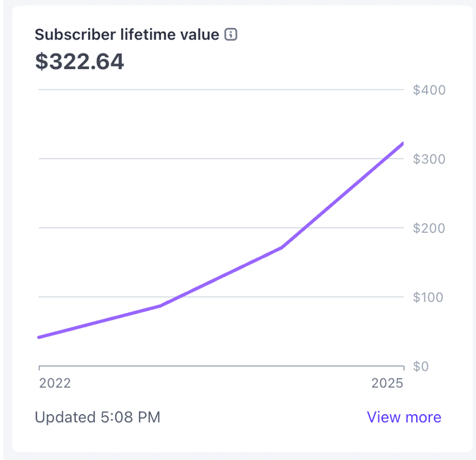476x460 pixels.
Task: Click the starting point of the line at 2022
Action: pyautogui.click(x=39, y=337)
